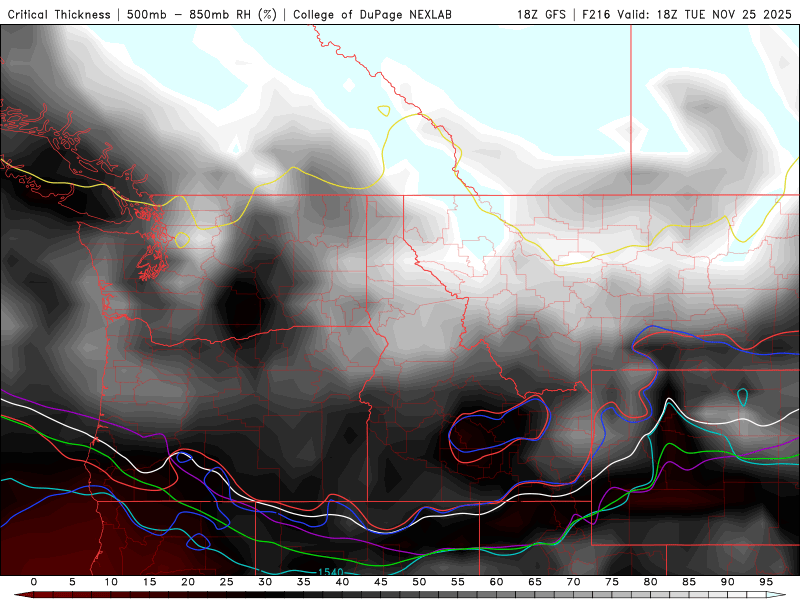The image size is (800, 600).
Task: Select the "5" value on the RH scale
Action: (x=72, y=582)
